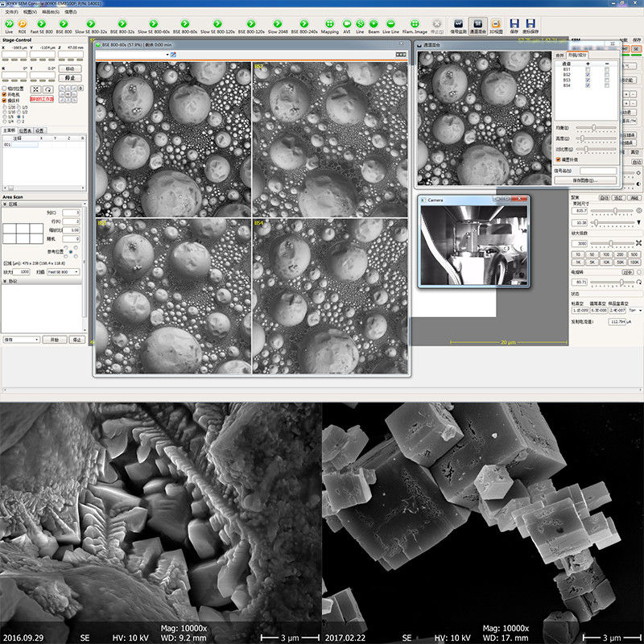This screenshot has width=644, height=644.
Task: Open the Fast SE 800 scan dropdown
Action: pyautogui.click(x=76, y=272)
